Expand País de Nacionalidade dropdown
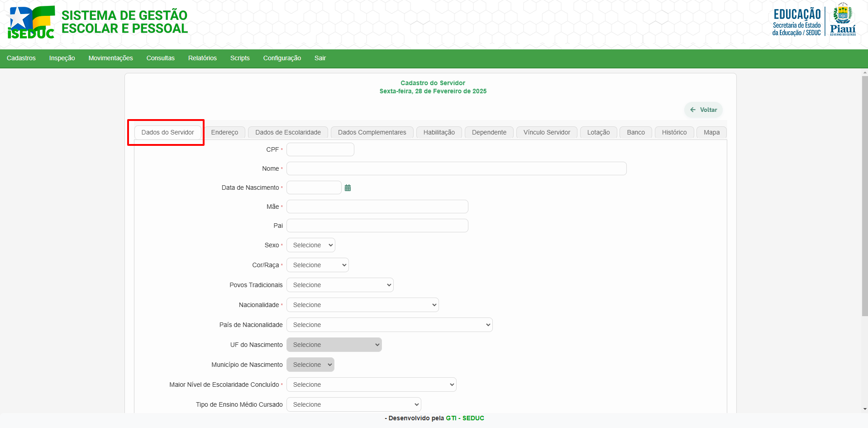This screenshot has width=868, height=428. coord(389,325)
